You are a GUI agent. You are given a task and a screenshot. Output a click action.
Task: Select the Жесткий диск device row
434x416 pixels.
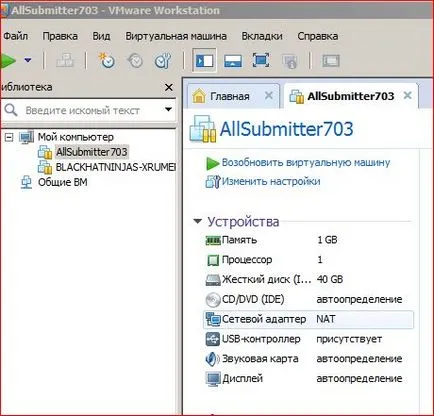coord(308,279)
